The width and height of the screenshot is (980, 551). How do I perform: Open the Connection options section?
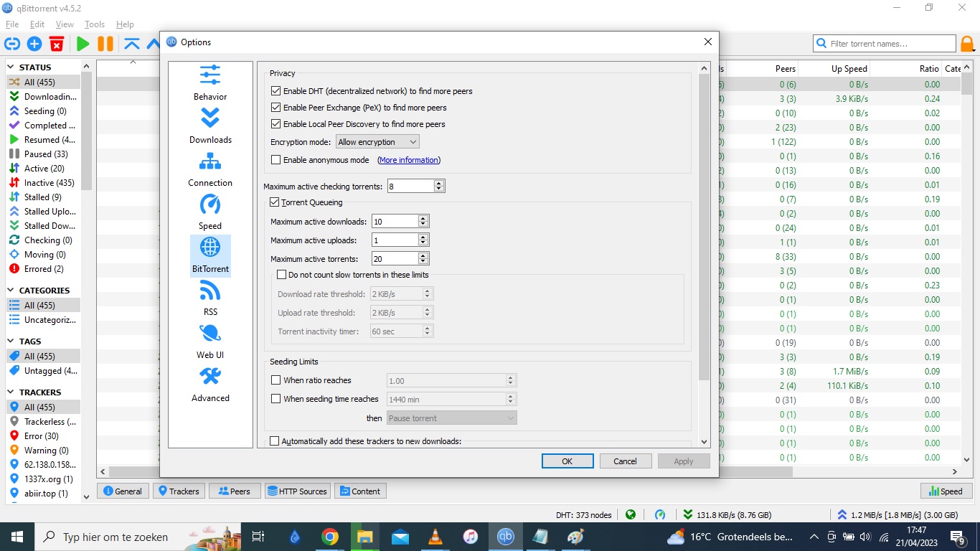tap(210, 169)
